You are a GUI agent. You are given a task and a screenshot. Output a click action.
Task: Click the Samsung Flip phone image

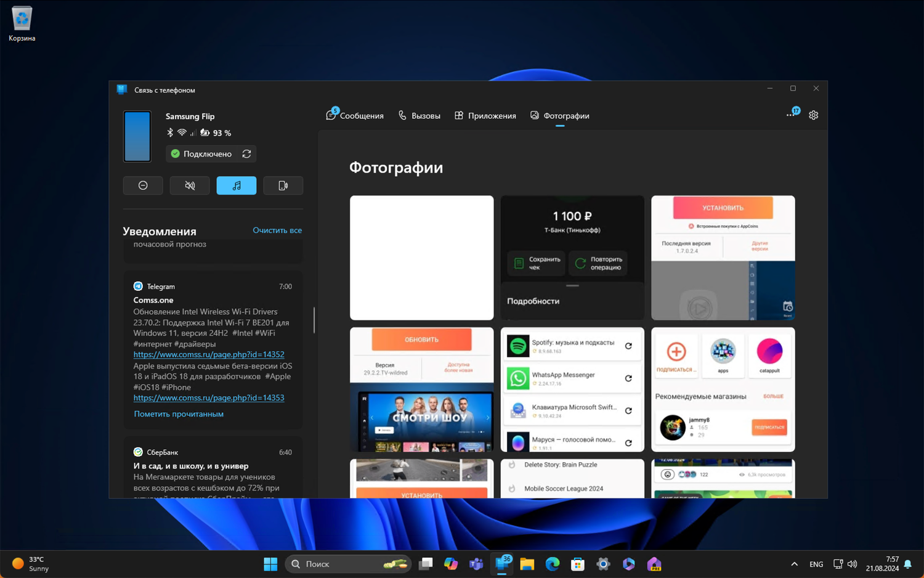click(137, 136)
